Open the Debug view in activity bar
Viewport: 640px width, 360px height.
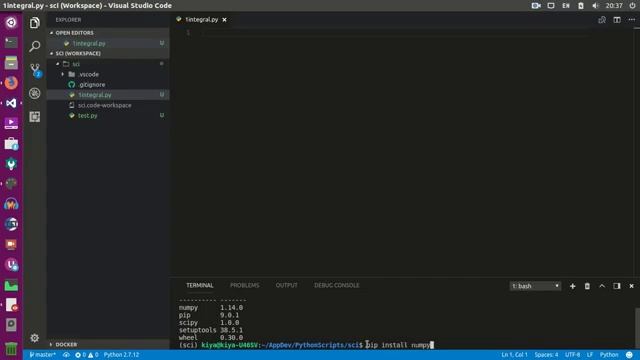[35, 93]
